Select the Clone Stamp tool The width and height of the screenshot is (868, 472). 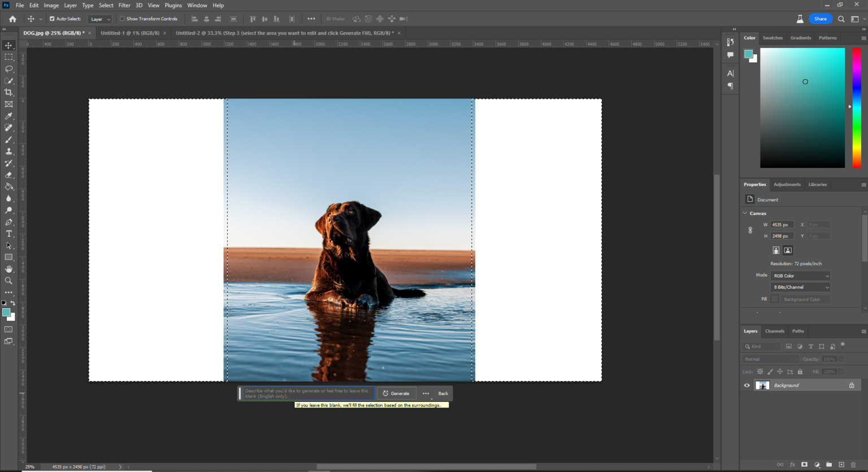8,151
